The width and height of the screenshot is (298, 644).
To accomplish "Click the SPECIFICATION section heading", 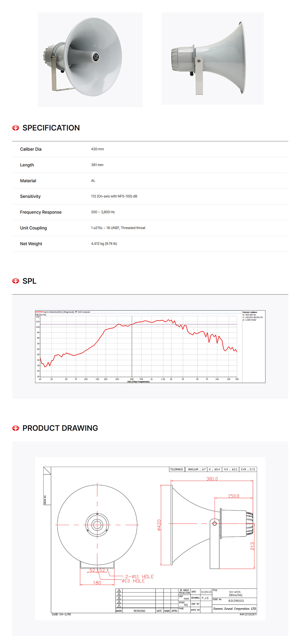I will tap(51, 128).
